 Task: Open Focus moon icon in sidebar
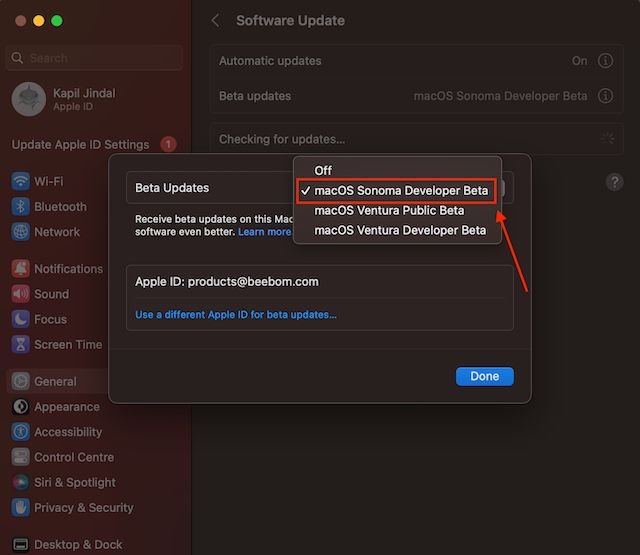point(20,319)
